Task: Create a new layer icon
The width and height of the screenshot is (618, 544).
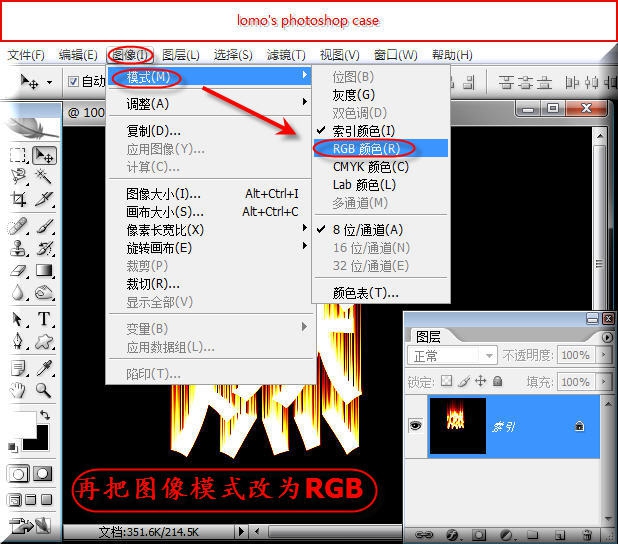Action: (x=560, y=535)
